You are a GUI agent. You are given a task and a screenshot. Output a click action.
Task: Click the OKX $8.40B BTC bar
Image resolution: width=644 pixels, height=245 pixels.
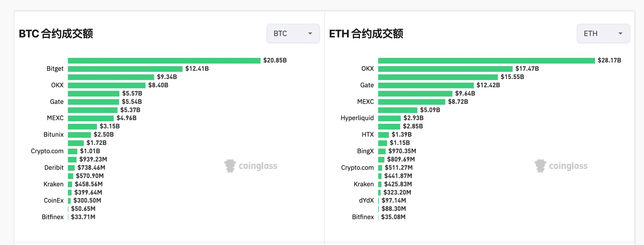pyautogui.click(x=107, y=85)
